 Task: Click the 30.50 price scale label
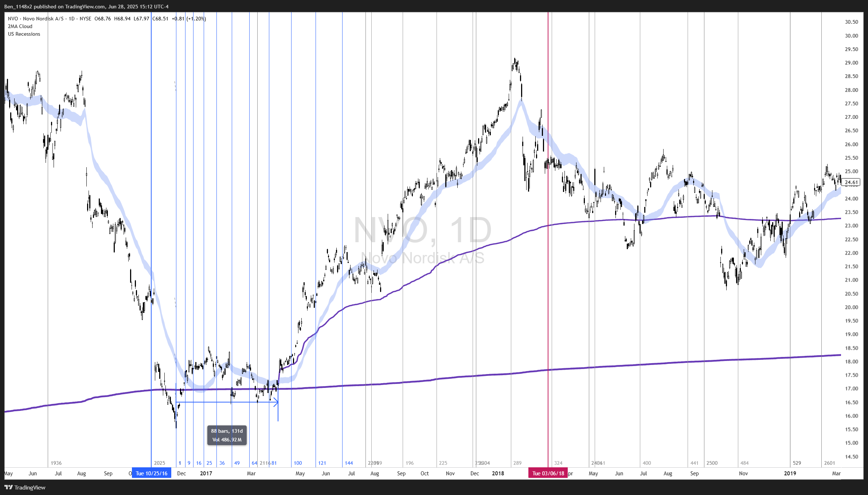tap(851, 22)
